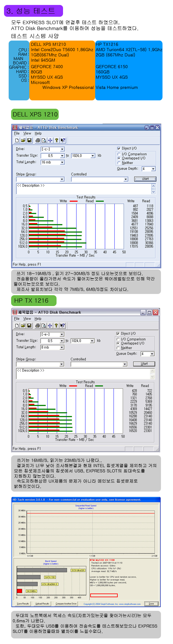Open View menu in the [-c-] drive ATTO window
This screenshot has height=644, width=173.
27,134
